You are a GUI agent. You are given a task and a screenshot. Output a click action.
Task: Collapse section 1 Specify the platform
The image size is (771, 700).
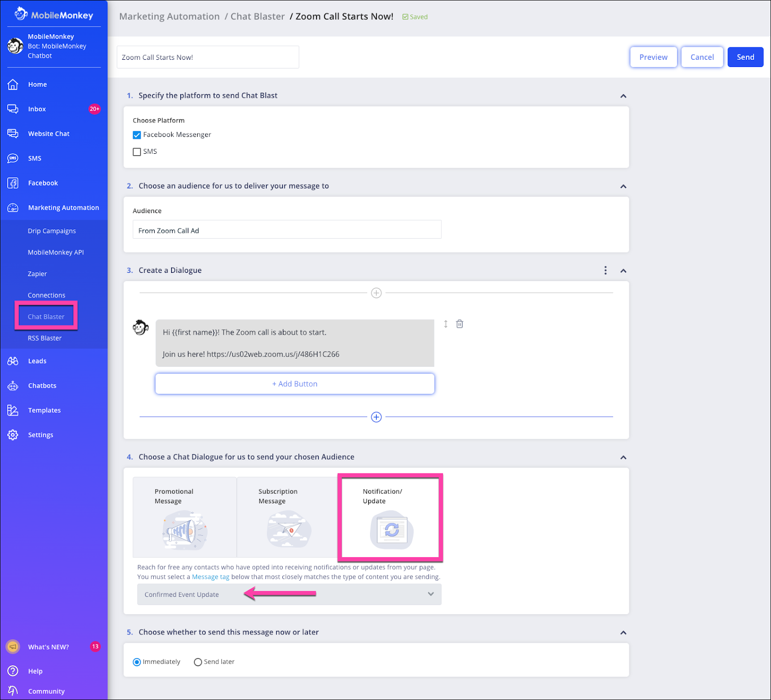[x=623, y=96]
